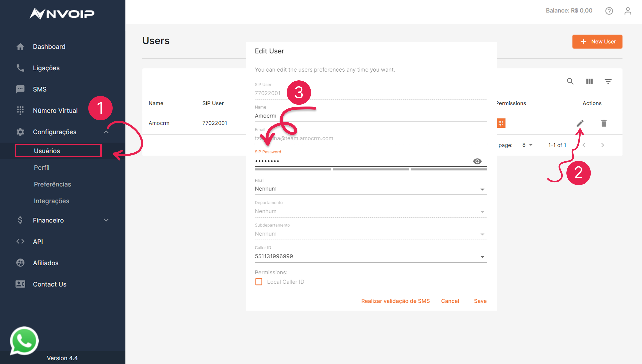Select Número Virtual in the sidebar

55,111
